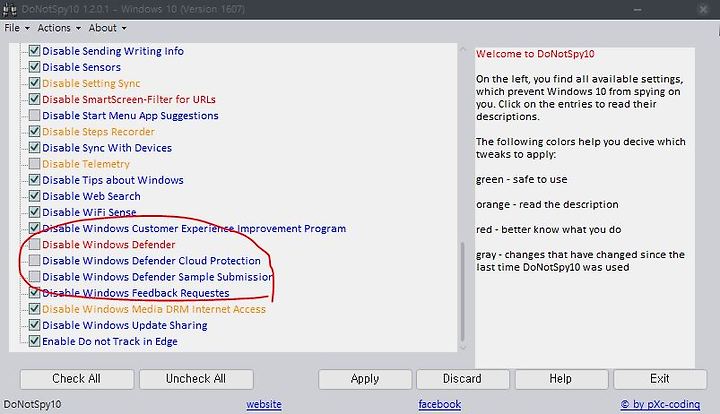Toggle Disable Steps Recorder checkbox
This screenshot has height=414, width=720.
(34, 131)
